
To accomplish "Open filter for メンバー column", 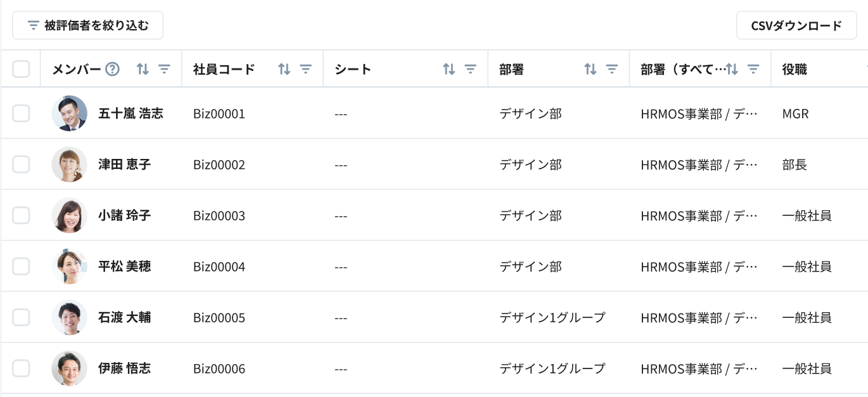I will pos(164,70).
